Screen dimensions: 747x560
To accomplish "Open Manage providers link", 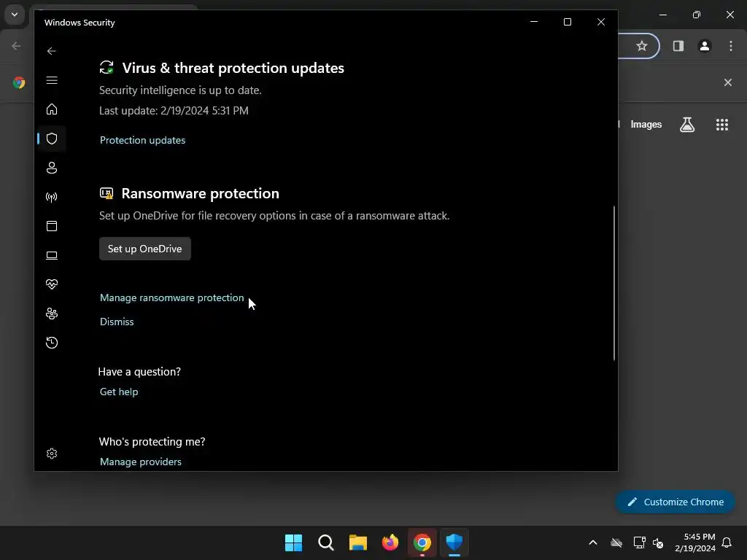I will coord(141,462).
